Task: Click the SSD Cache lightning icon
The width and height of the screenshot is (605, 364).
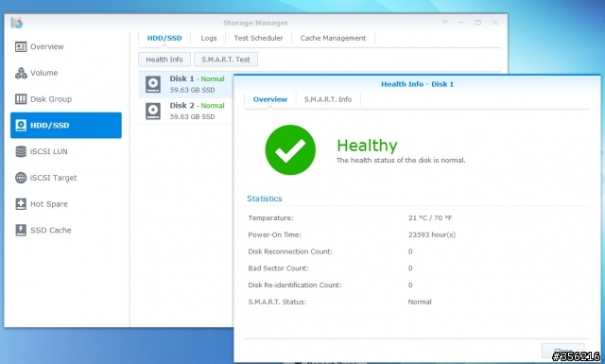Action: pyautogui.click(x=21, y=230)
